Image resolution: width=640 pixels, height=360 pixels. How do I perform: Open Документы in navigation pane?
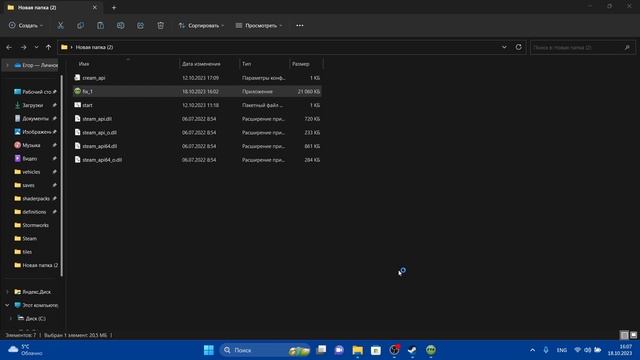click(35, 118)
